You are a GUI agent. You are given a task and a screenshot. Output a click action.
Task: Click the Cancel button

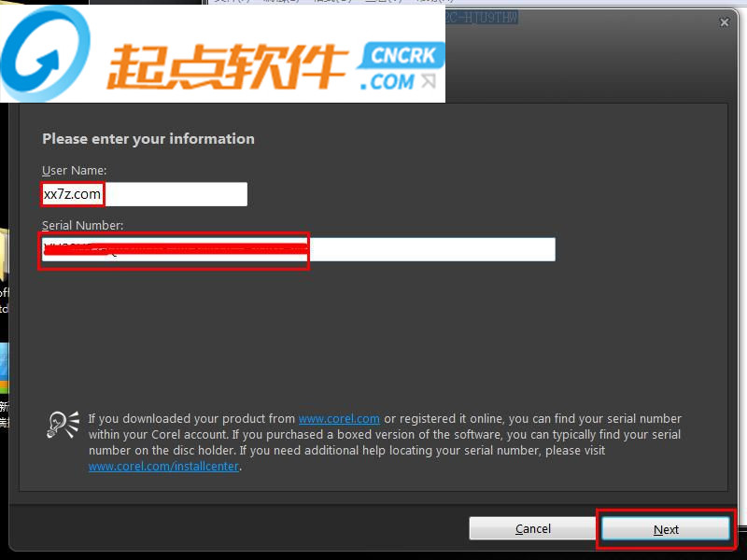(532, 528)
